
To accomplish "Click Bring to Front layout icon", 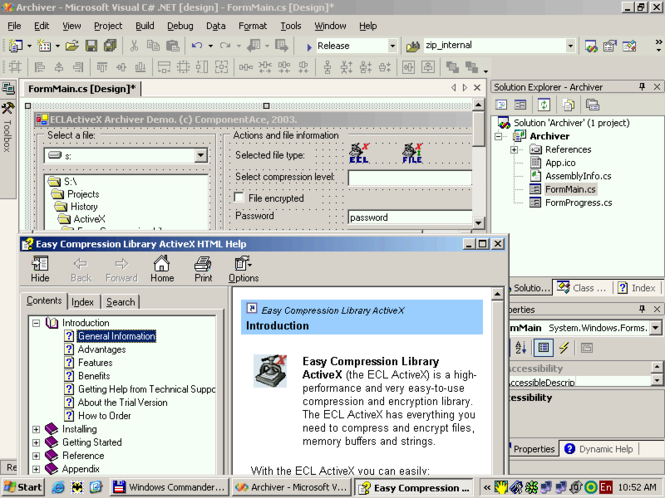I will point(452,67).
